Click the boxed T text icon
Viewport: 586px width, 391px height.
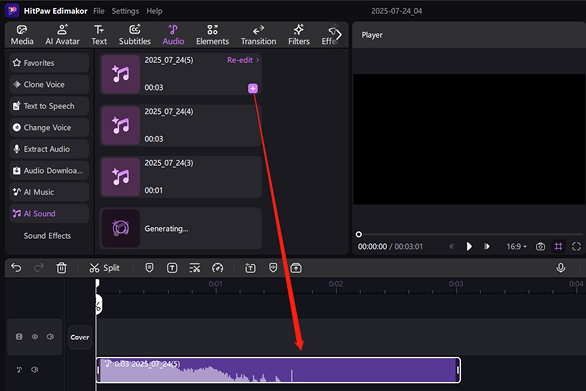(172, 268)
